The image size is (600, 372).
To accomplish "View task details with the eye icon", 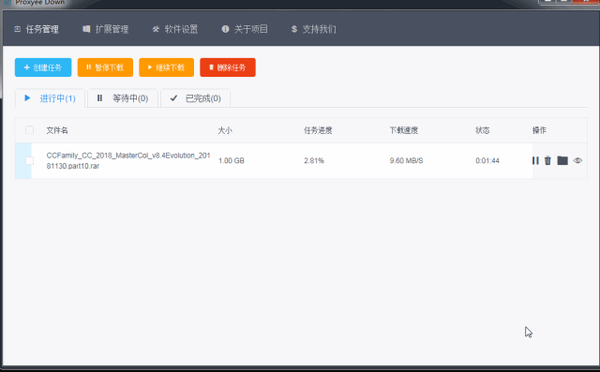I will click(x=578, y=161).
